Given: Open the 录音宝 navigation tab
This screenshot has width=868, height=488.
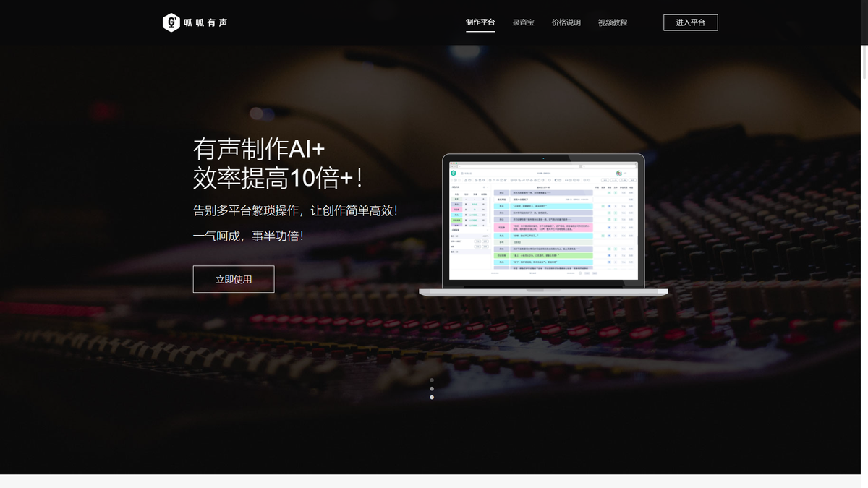Looking at the screenshot, I should tap(523, 22).
